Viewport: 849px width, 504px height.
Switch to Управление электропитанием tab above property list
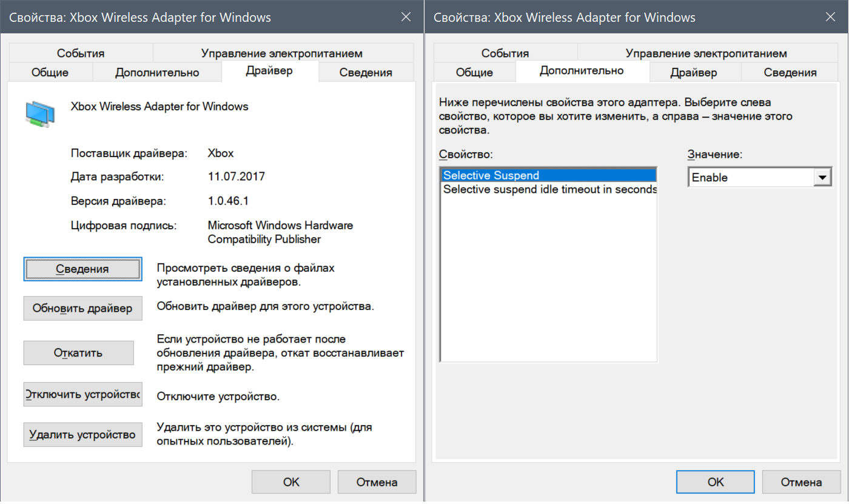click(706, 53)
